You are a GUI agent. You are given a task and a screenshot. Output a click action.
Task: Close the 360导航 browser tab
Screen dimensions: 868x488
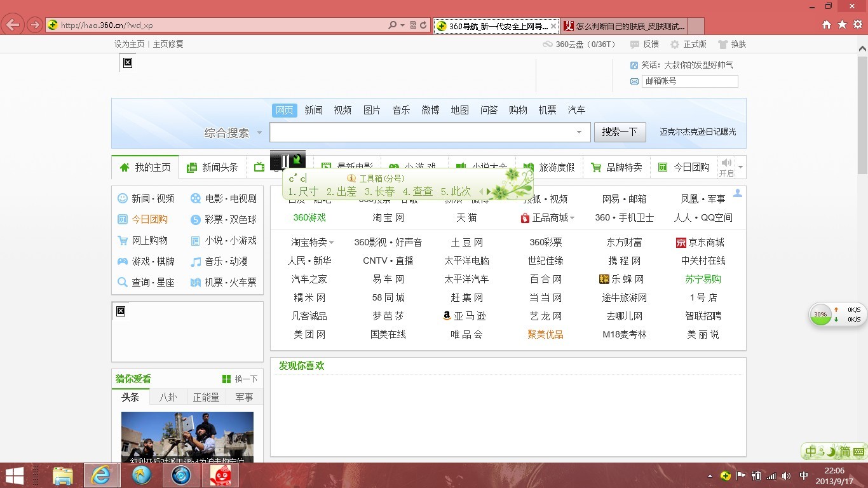(553, 26)
